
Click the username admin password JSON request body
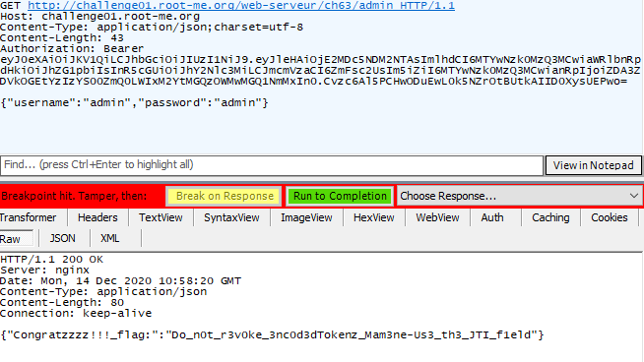pyautogui.click(x=134, y=102)
